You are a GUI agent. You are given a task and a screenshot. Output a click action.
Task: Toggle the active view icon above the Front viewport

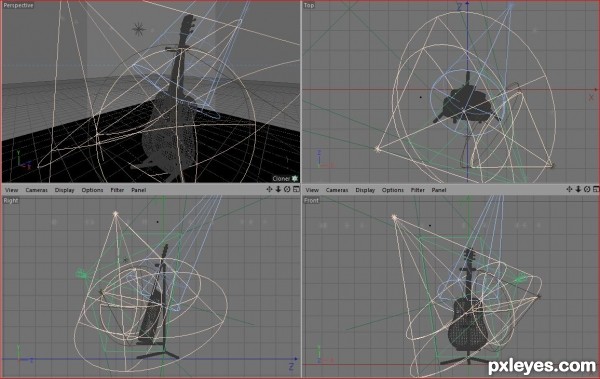pos(596,189)
